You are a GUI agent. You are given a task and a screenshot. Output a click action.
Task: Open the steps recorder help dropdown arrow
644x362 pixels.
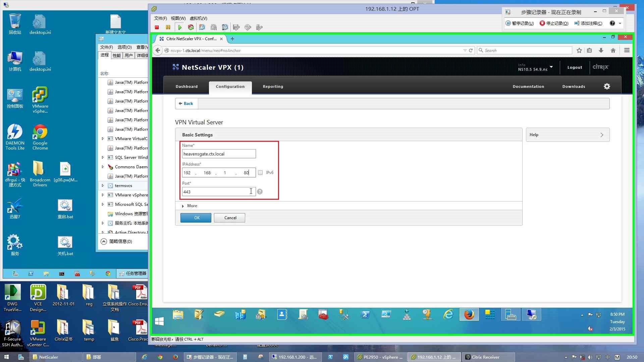tap(620, 23)
